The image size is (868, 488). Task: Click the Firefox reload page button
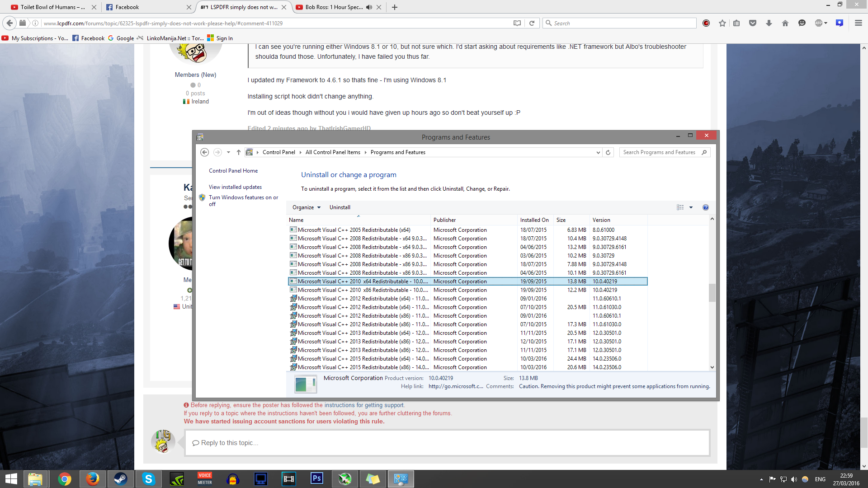pyautogui.click(x=532, y=23)
